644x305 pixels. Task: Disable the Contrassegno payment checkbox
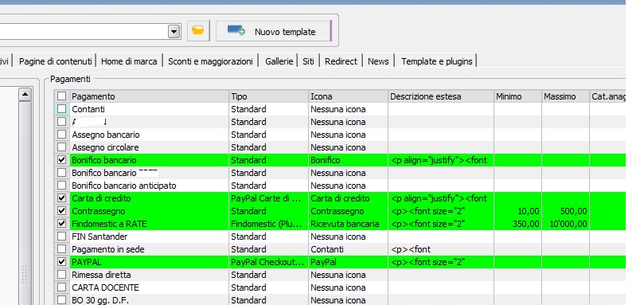(x=61, y=211)
